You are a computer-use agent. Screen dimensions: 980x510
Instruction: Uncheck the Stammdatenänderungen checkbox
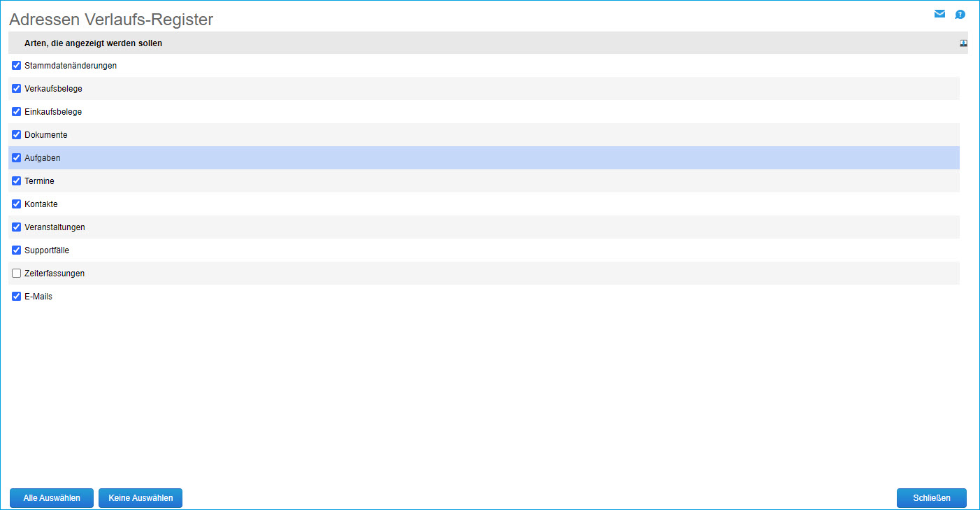point(17,66)
